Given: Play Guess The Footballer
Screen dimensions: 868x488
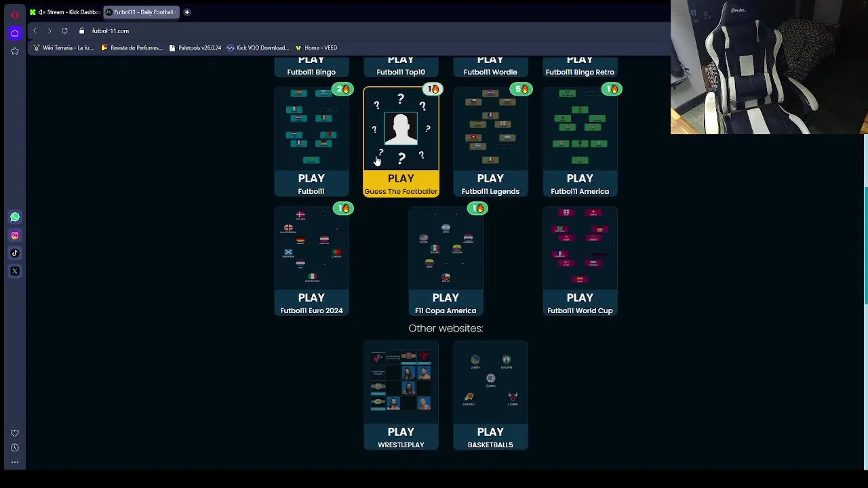Looking at the screenshot, I should [401, 184].
